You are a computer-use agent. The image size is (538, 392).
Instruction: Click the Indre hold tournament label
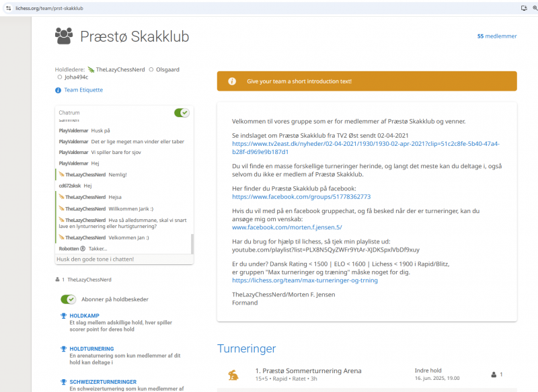coord(428,370)
